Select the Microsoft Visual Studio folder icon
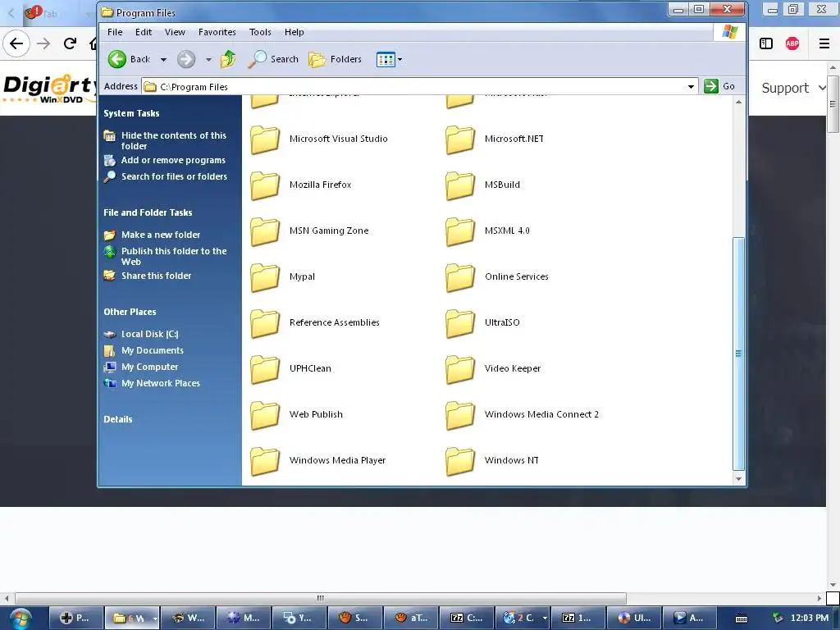The width and height of the screenshot is (840, 630). (265, 139)
